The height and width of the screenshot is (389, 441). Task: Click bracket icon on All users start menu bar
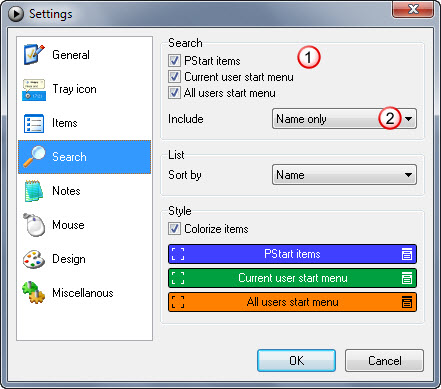(x=178, y=302)
